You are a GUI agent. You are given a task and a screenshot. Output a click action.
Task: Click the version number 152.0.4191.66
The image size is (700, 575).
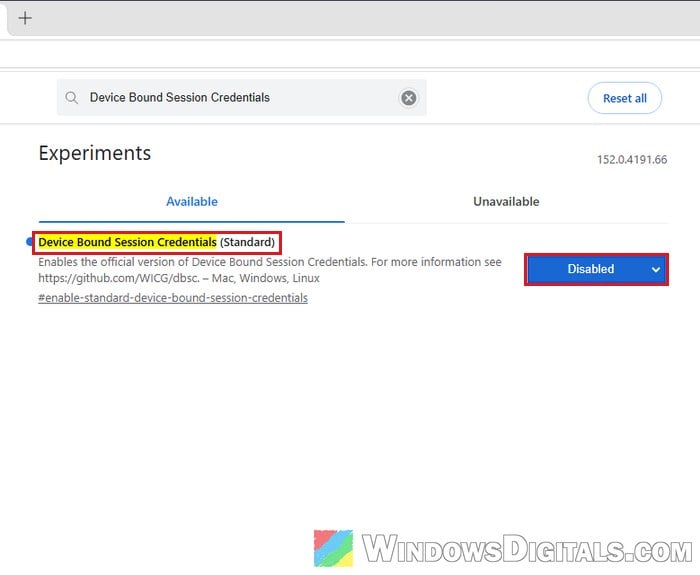tap(632, 159)
